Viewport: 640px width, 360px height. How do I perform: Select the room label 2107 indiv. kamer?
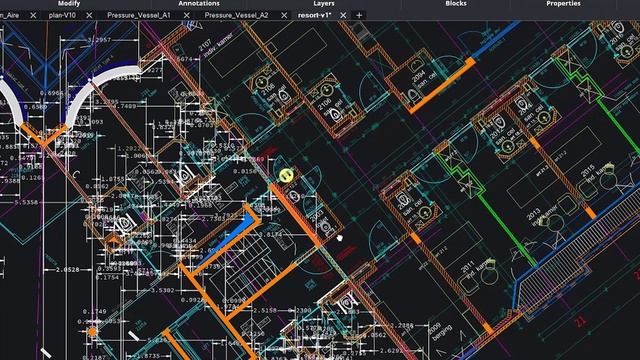[215, 45]
